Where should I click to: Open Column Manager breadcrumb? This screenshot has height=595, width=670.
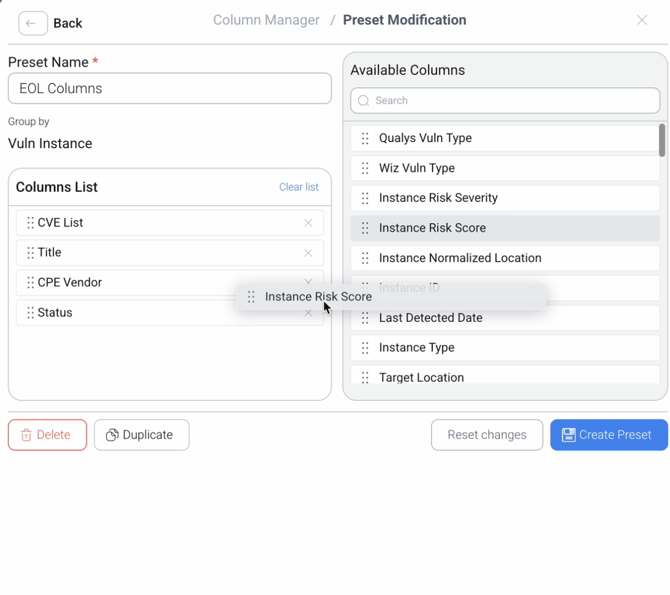click(x=266, y=20)
